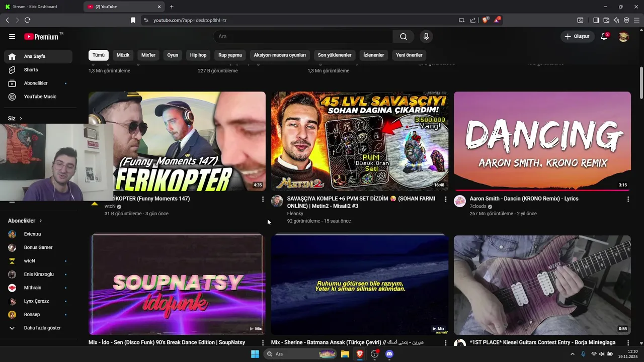Open Lynx Çerezz channel

pyautogui.click(x=38, y=301)
